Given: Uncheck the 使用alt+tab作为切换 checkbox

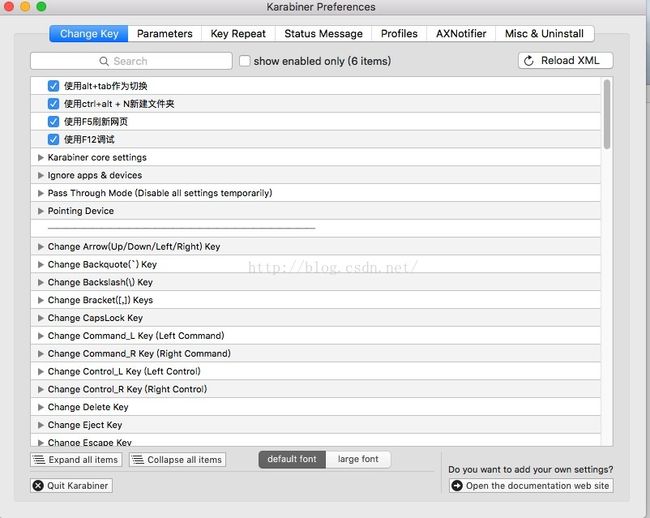Looking at the screenshot, I should 53,86.
